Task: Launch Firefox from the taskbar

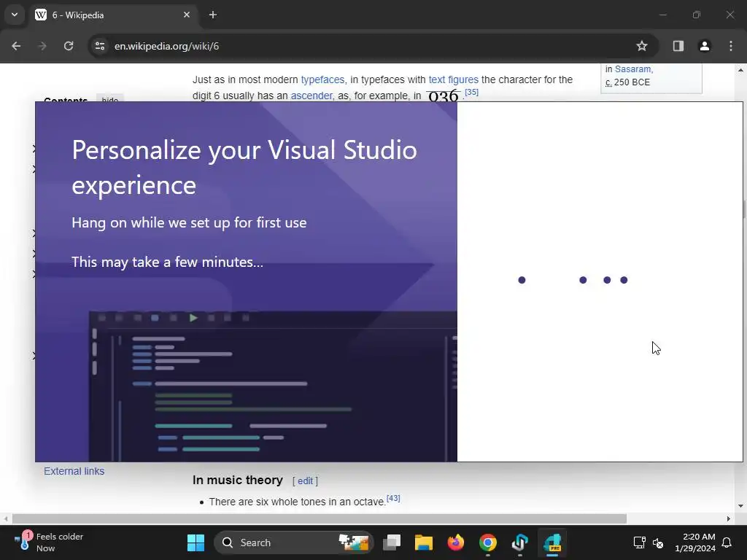Action: [455, 542]
